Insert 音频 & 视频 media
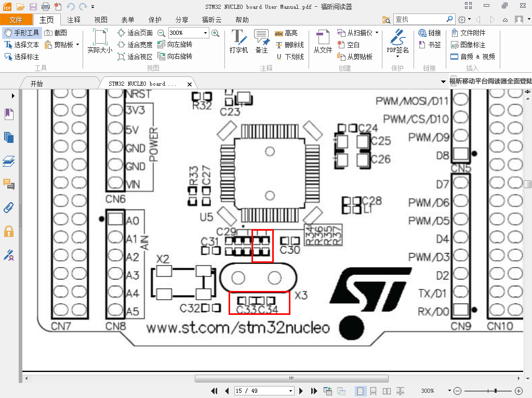The image size is (532, 398). click(473, 57)
